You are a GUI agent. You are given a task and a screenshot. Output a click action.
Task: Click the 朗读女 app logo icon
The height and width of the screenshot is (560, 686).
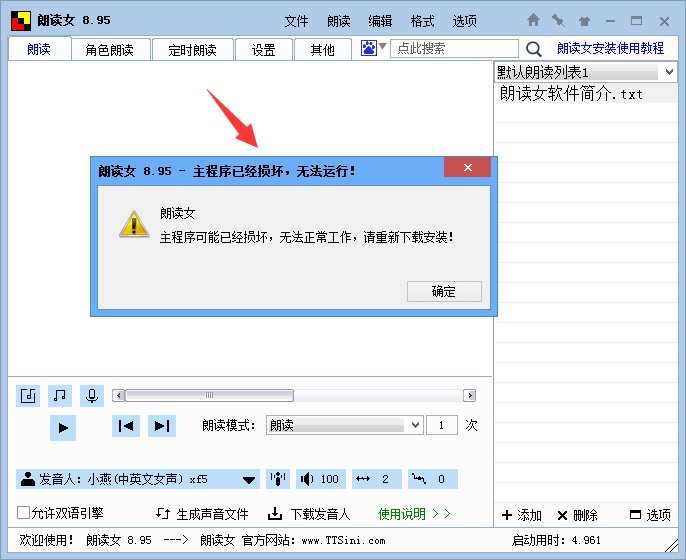[21, 21]
